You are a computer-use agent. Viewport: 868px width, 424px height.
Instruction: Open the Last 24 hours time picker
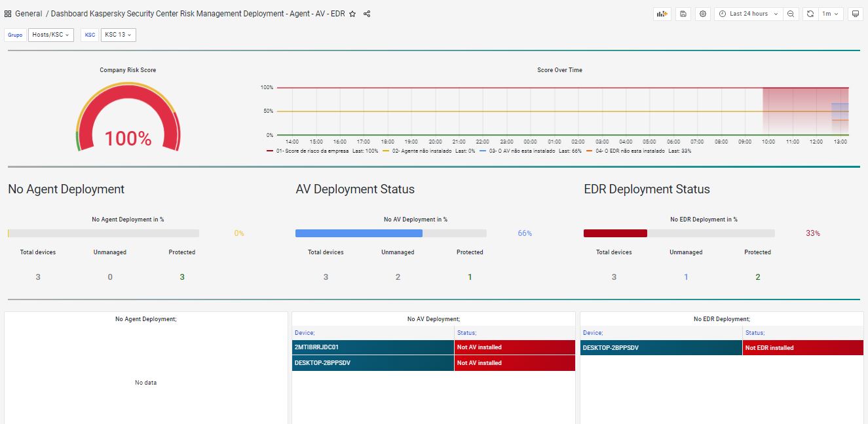[749, 14]
